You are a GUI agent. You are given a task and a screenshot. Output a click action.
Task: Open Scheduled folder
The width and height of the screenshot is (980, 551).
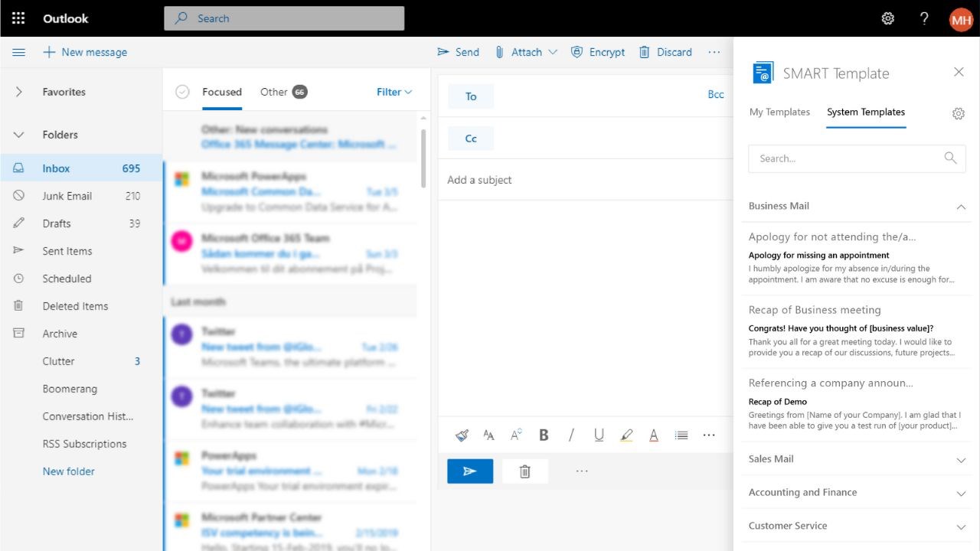coord(81,279)
